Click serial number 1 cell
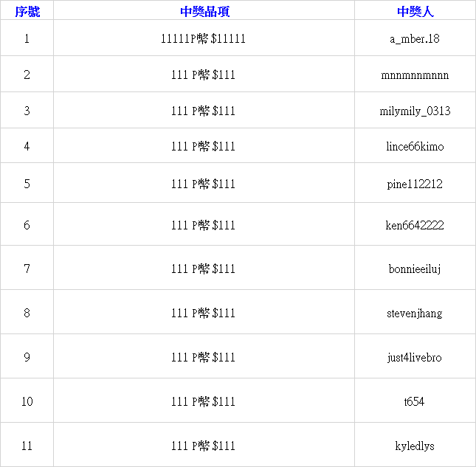Viewport: 476px width, 467px height. click(27, 39)
